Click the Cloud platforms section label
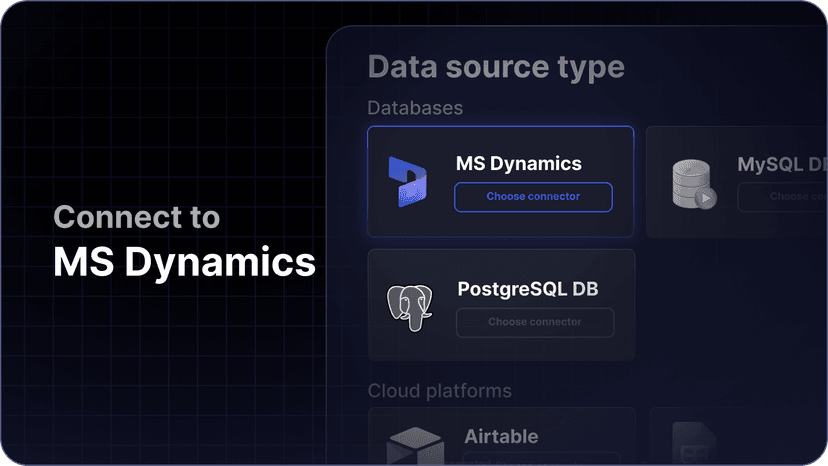 [x=439, y=391]
